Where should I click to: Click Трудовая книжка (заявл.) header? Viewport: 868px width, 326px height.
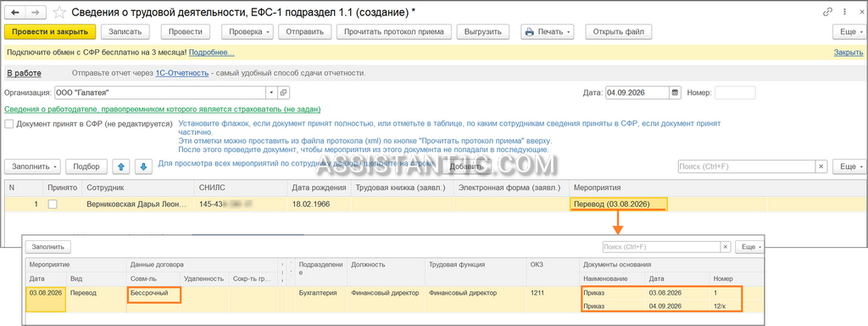(x=402, y=188)
